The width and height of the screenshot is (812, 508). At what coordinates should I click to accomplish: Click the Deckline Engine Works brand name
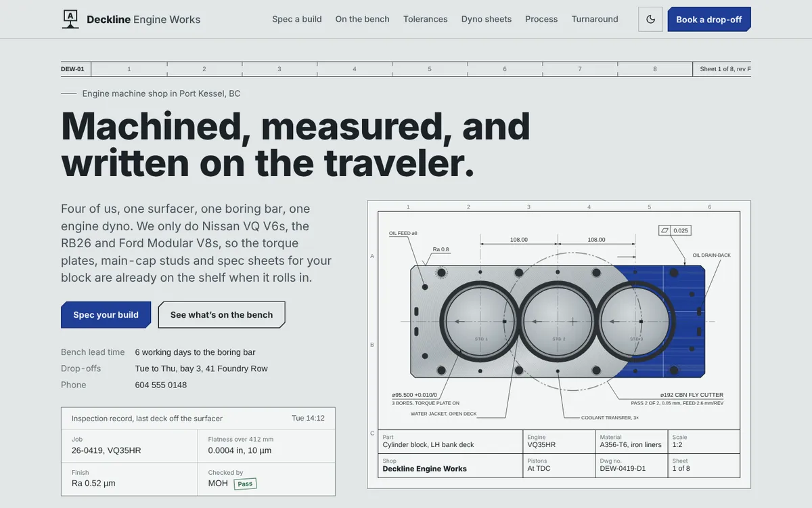(x=143, y=20)
